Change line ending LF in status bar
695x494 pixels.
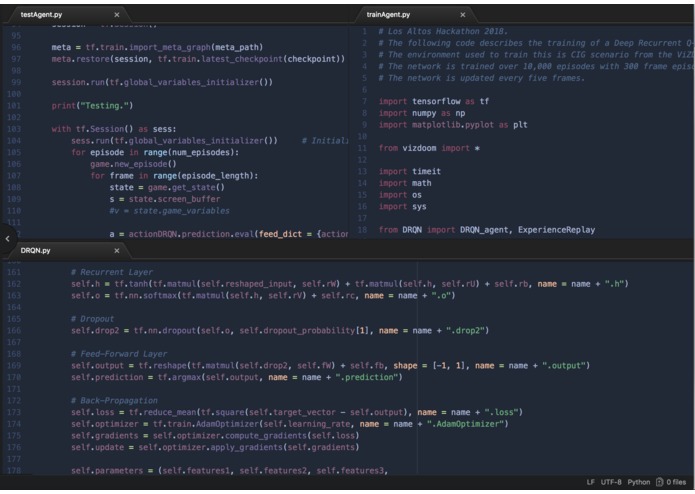pos(590,482)
